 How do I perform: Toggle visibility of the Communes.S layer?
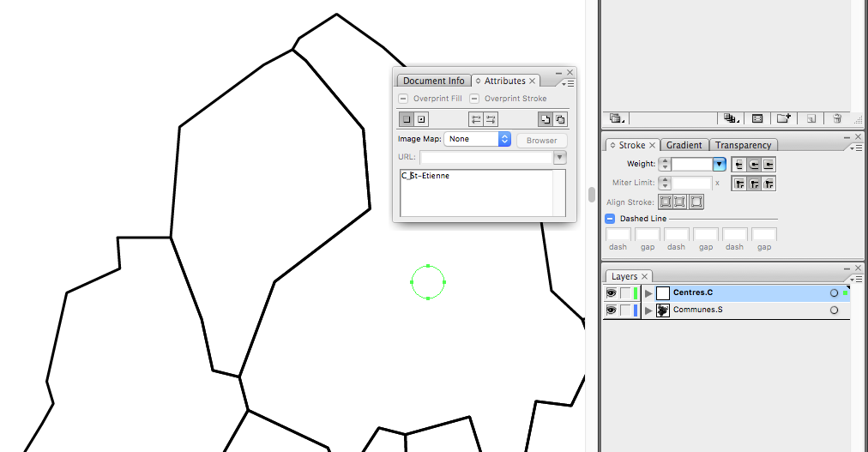[611, 310]
